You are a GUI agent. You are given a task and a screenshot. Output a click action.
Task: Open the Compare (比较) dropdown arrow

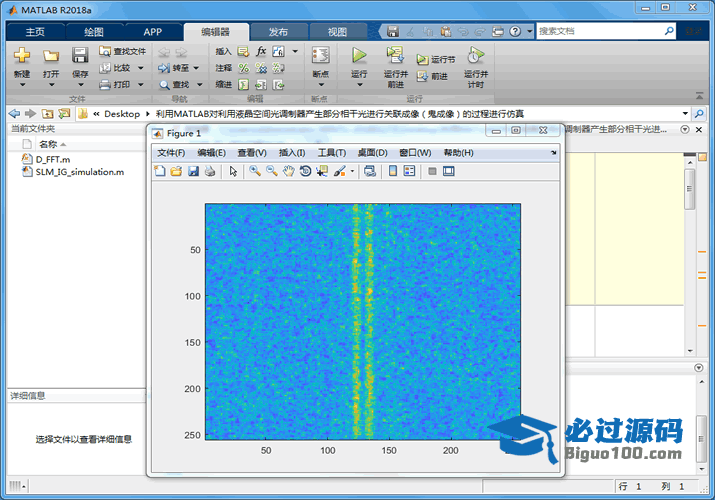click(140, 68)
